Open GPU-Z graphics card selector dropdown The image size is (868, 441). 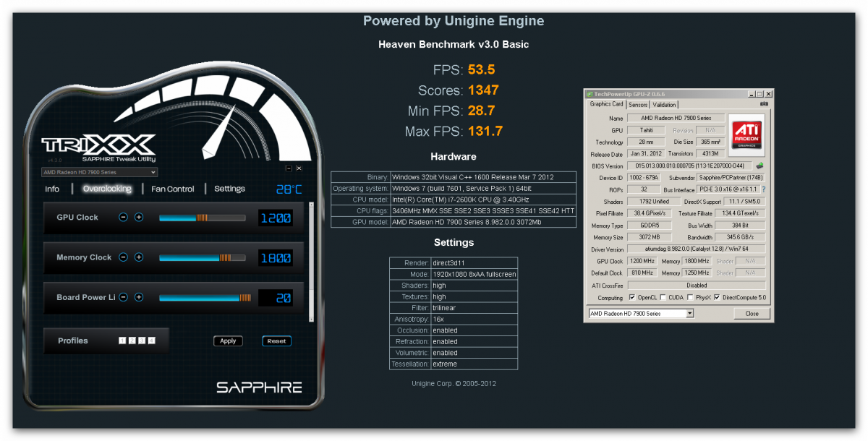pyautogui.click(x=641, y=314)
